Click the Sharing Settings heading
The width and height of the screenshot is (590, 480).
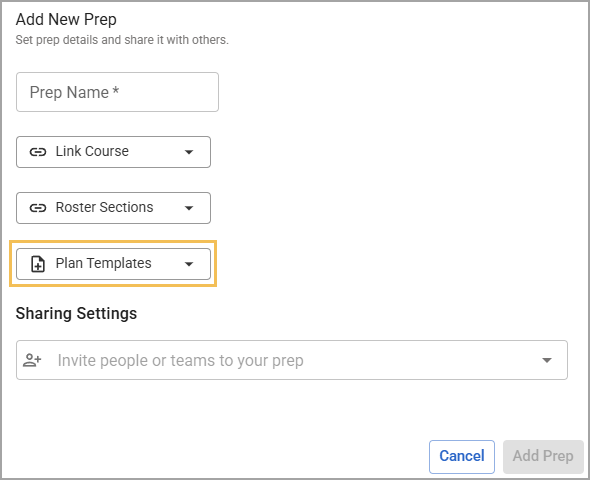[x=76, y=313]
